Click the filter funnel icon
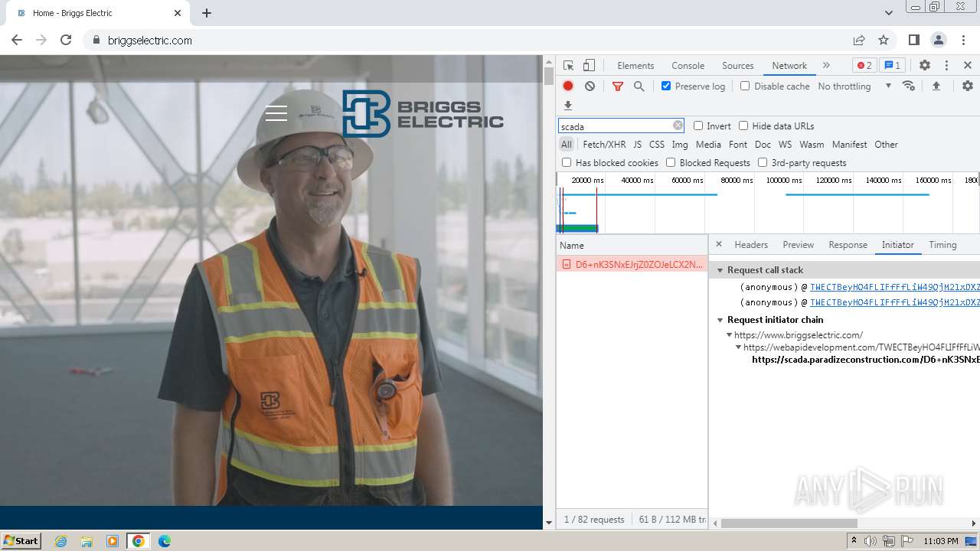The height and width of the screenshot is (551, 980). click(x=618, y=86)
